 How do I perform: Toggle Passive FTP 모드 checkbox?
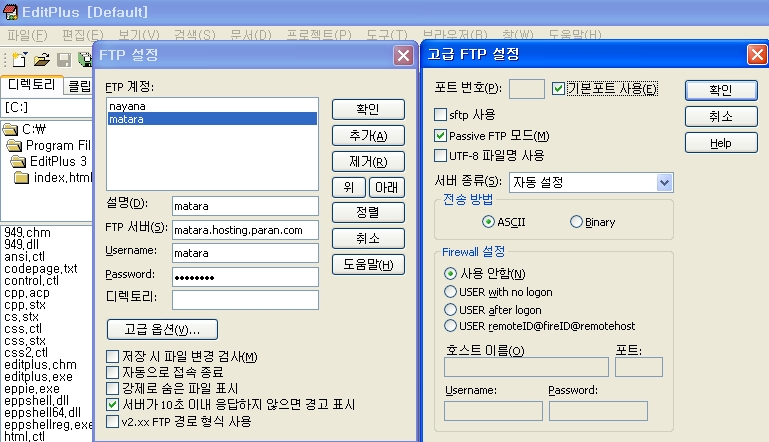[440, 135]
